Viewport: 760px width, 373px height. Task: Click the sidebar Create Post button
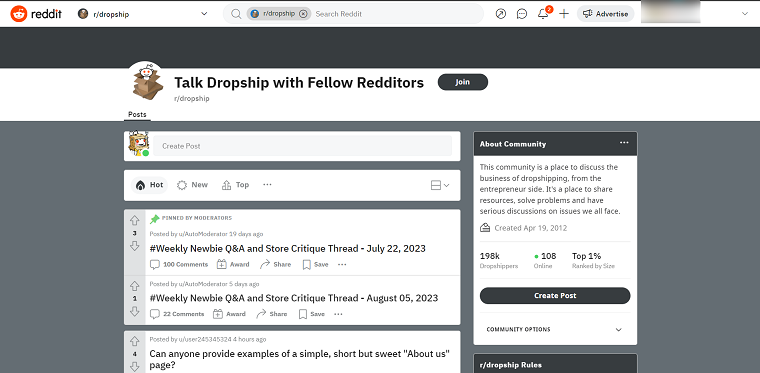pyautogui.click(x=555, y=295)
